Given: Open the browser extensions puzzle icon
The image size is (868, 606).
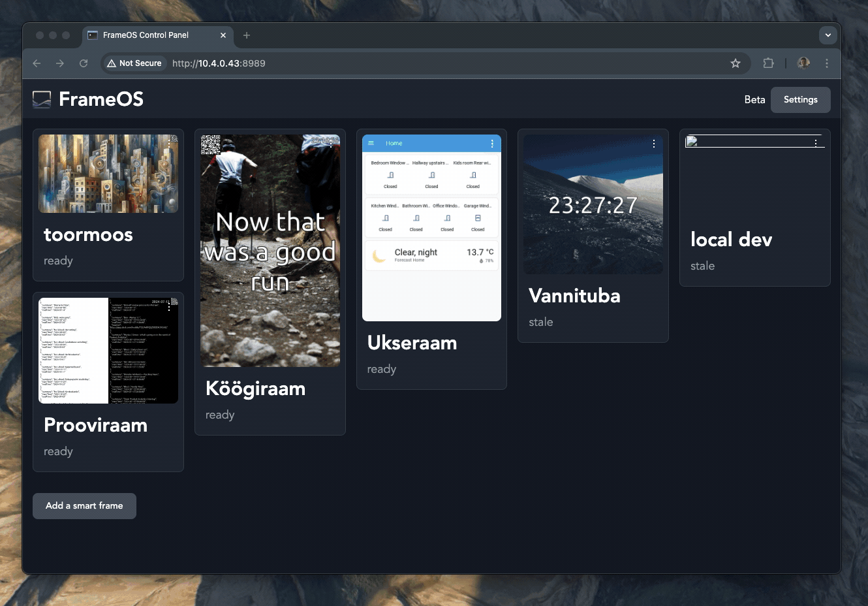Looking at the screenshot, I should tap(768, 63).
